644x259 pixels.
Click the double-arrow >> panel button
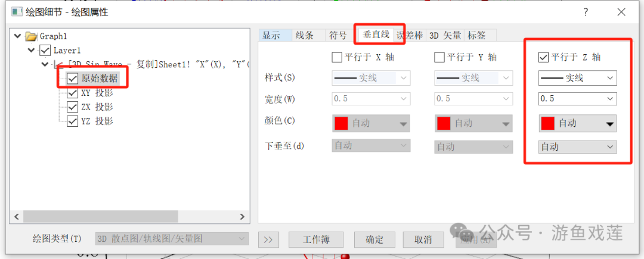tap(268, 240)
